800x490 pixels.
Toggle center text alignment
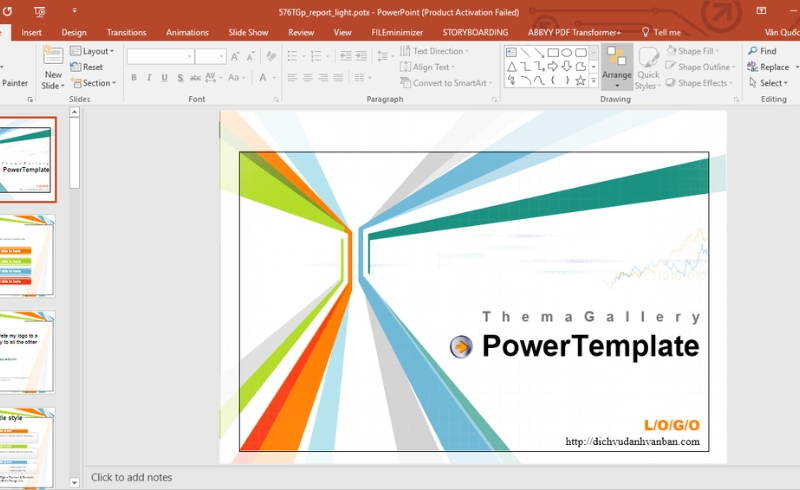coord(308,78)
